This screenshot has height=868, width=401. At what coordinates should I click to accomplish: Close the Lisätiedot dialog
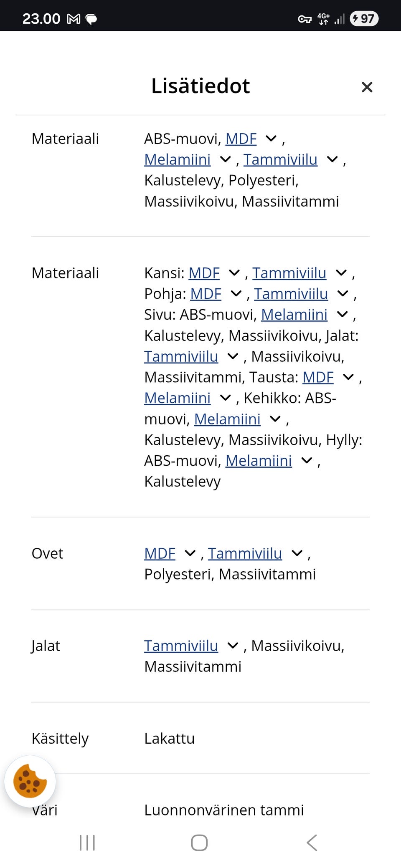click(367, 87)
